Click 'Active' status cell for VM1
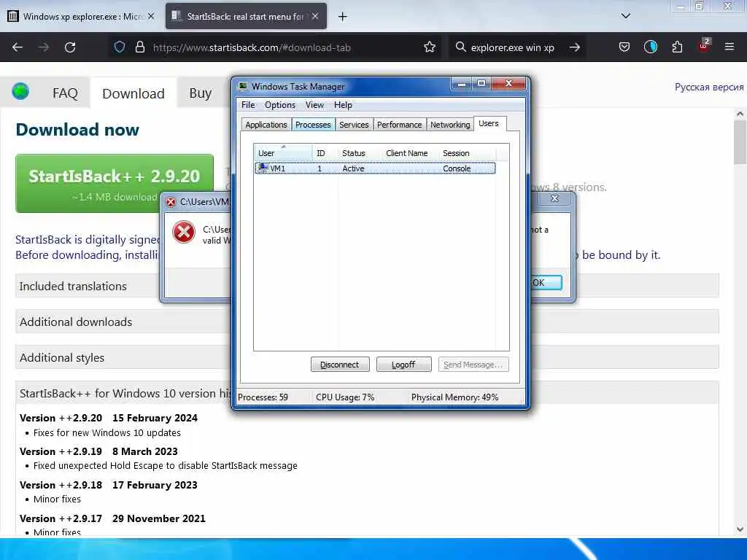Image resolution: width=747 pixels, height=560 pixels. click(353, 168)
